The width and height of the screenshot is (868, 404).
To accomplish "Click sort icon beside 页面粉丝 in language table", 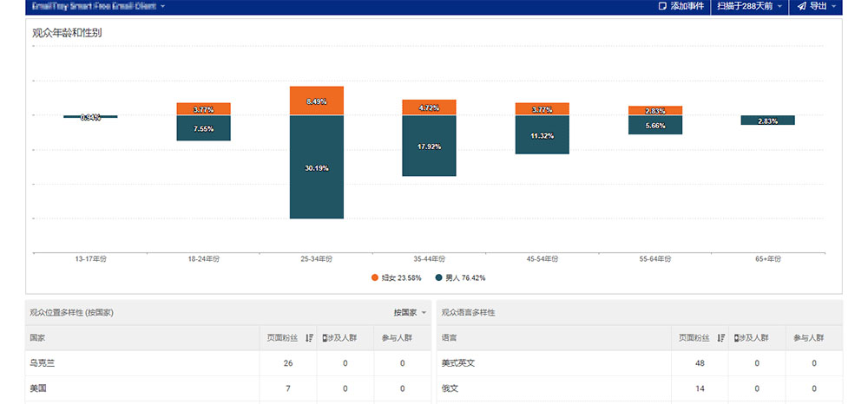I will [721, 337].
